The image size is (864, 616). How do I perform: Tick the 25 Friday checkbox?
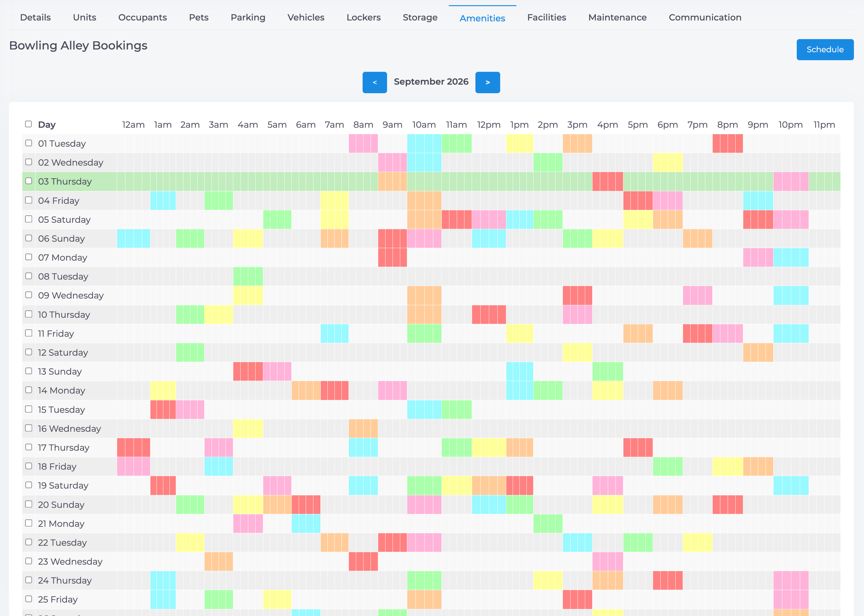point(28,599)
